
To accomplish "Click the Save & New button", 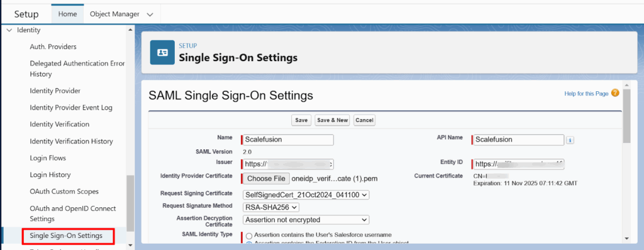I will tap(332, 120).
